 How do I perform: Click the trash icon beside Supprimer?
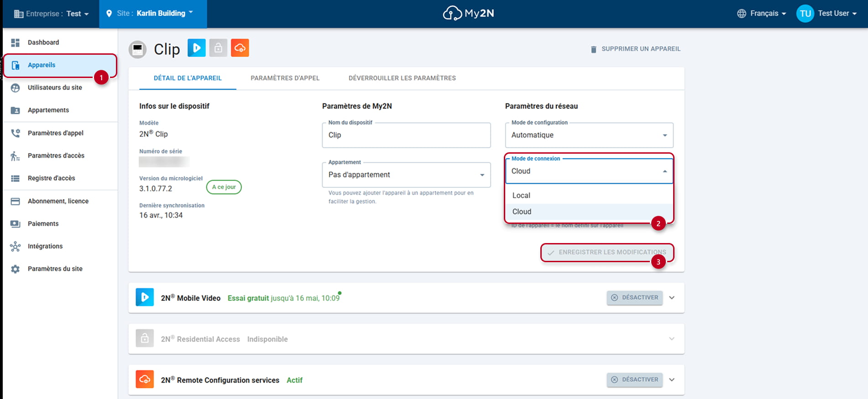tap(593, 49)
